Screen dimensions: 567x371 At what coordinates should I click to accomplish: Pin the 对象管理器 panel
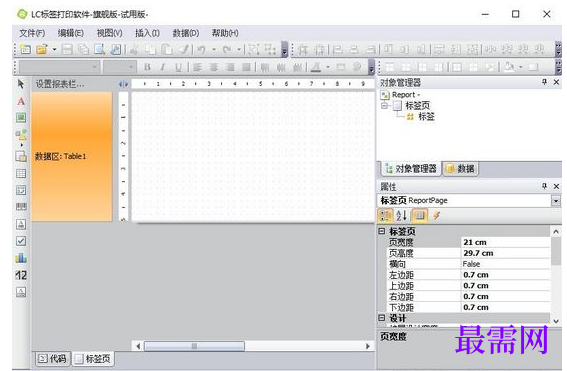pyautogui.click(x=544, y=82)
